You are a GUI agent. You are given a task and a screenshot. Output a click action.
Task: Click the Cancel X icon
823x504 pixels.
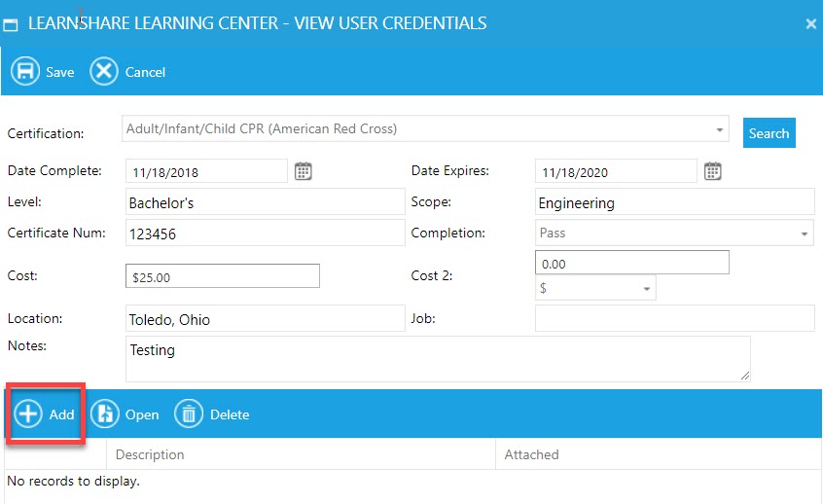pyautogui.click(x=104, y=72)
